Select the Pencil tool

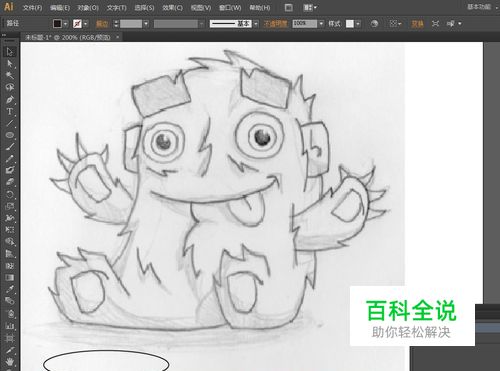pos(10,159)
